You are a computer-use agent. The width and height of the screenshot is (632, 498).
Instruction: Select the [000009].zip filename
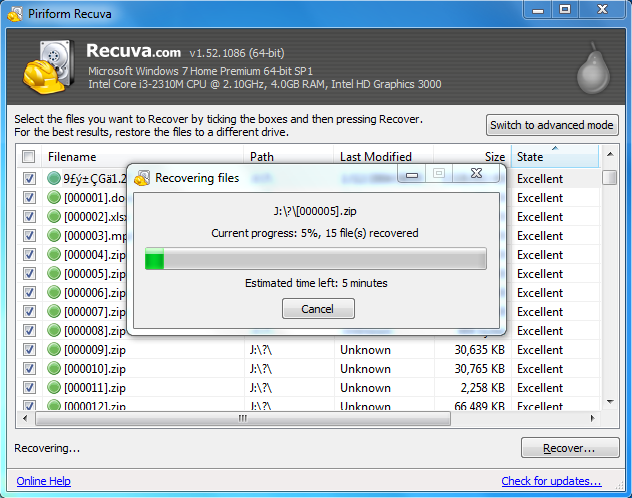[95, 350]
